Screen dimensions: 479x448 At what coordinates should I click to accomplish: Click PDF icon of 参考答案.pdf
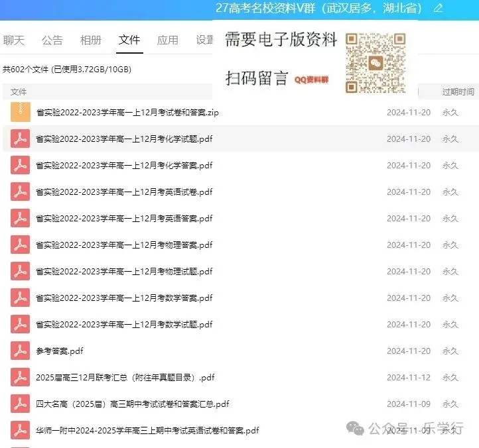click(x=20, y=351)
